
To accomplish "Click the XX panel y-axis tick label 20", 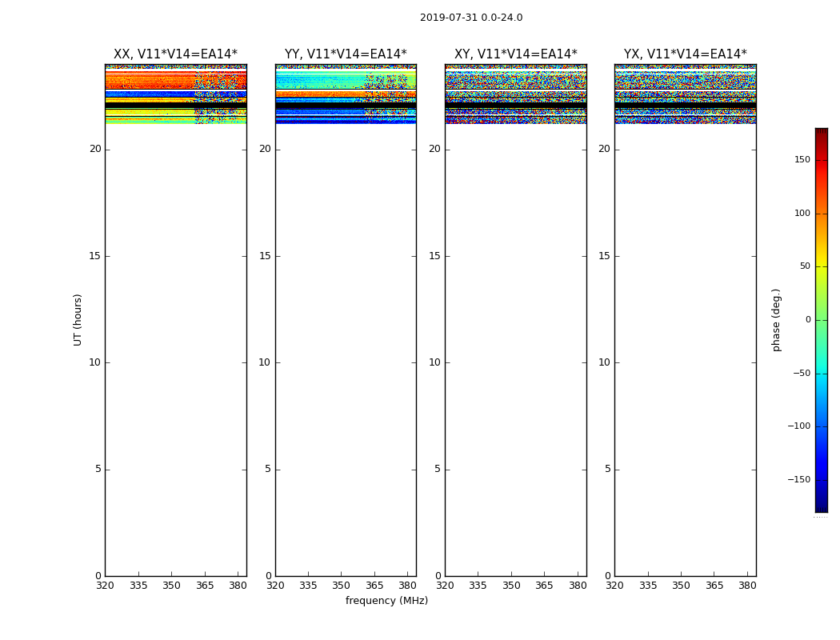I will pos(95,149).
